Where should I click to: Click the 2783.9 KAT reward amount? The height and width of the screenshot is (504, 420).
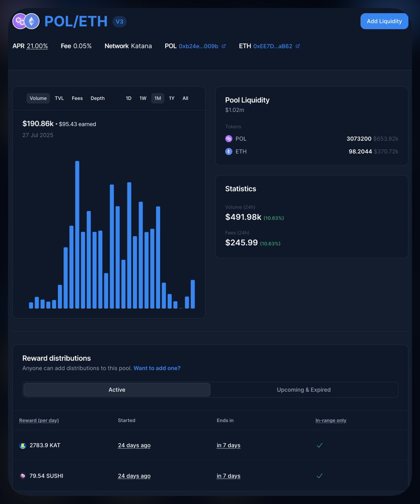click(x=45, y=445)
